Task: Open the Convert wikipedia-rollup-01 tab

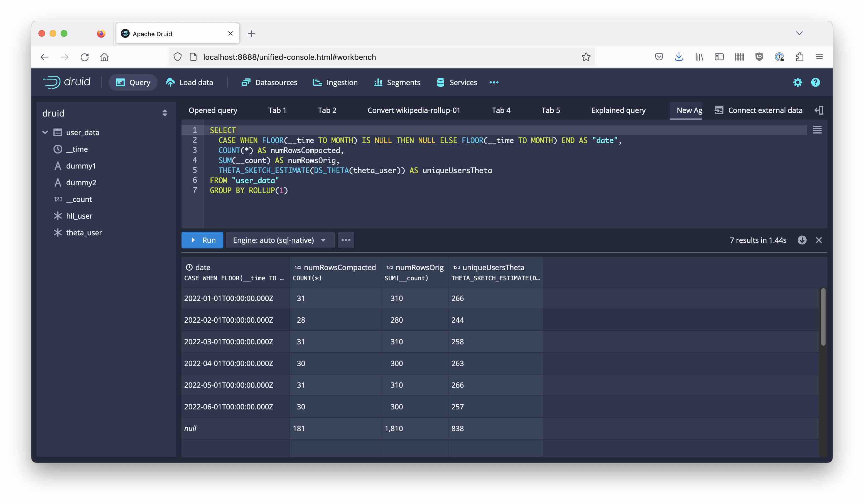Action: click(x=413, y=110)
